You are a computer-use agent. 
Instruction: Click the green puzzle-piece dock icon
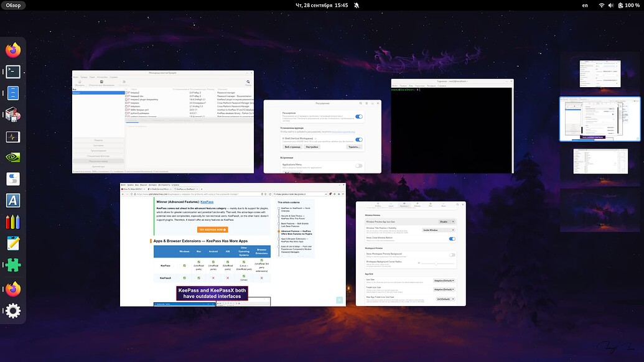(x=12, y=264)
